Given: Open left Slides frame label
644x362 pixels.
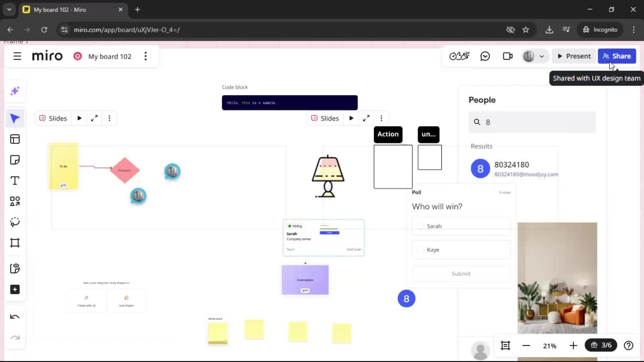Looking at the screenshot, I should (53, 118).
